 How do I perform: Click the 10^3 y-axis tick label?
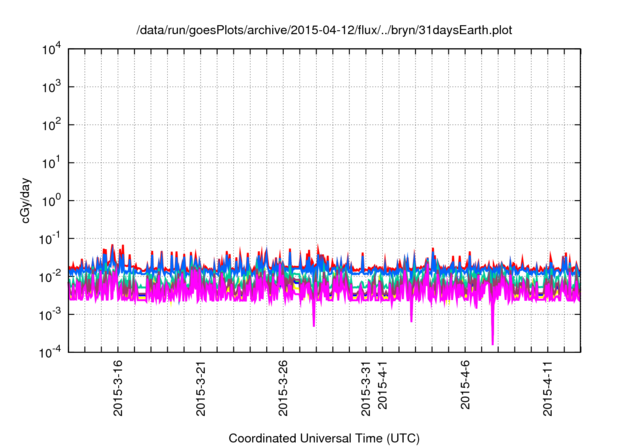tap(50, 87)
